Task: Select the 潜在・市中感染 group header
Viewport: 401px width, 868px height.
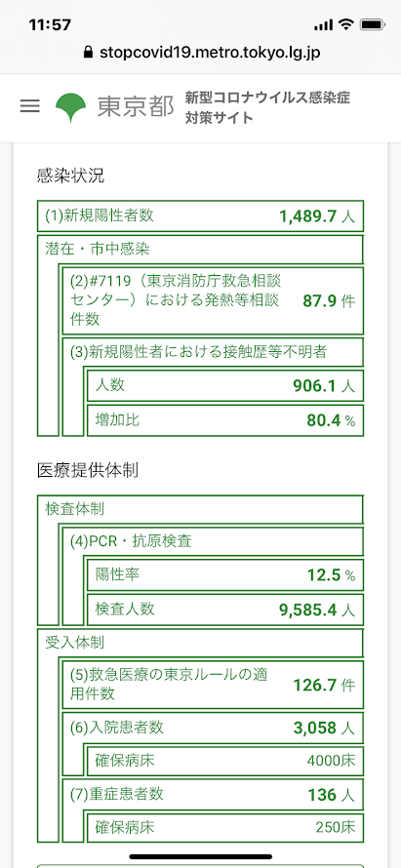Action: (x=201, y=249)
